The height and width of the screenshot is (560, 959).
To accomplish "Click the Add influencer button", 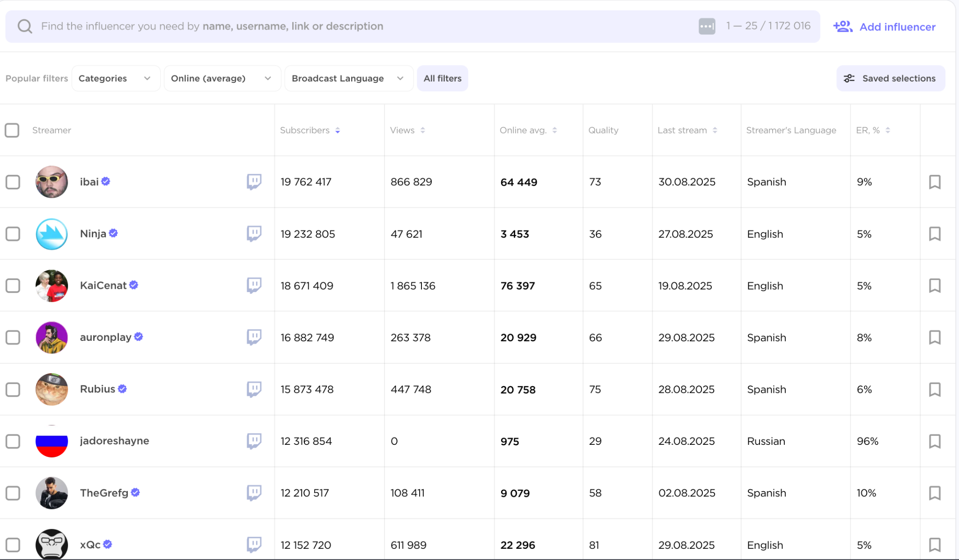I will coord(885,27).
